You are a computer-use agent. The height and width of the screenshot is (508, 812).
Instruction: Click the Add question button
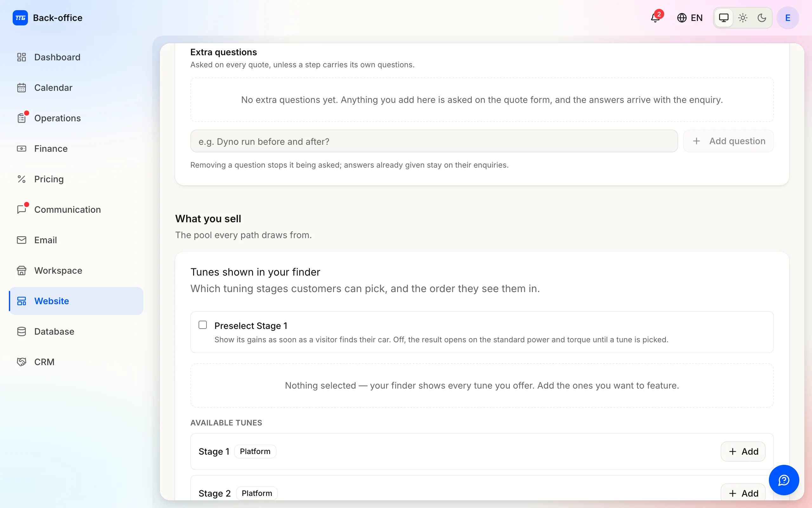coord(729,141)
